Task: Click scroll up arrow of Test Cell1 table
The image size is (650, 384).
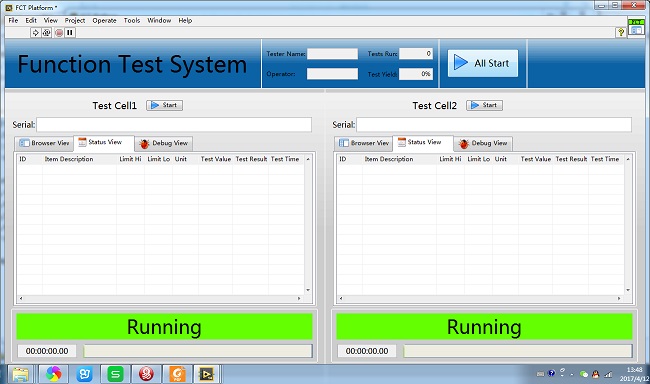Action: click(308, 159)
